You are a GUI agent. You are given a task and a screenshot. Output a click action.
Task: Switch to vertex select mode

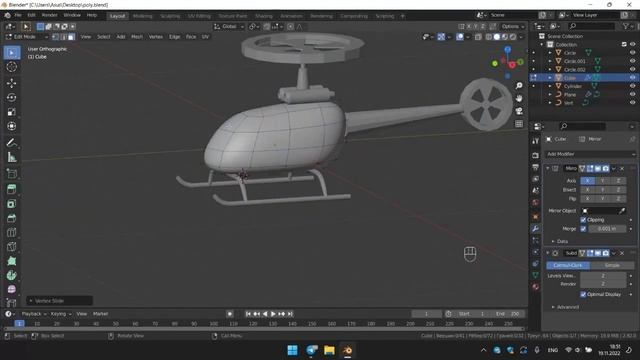point(56,37)
